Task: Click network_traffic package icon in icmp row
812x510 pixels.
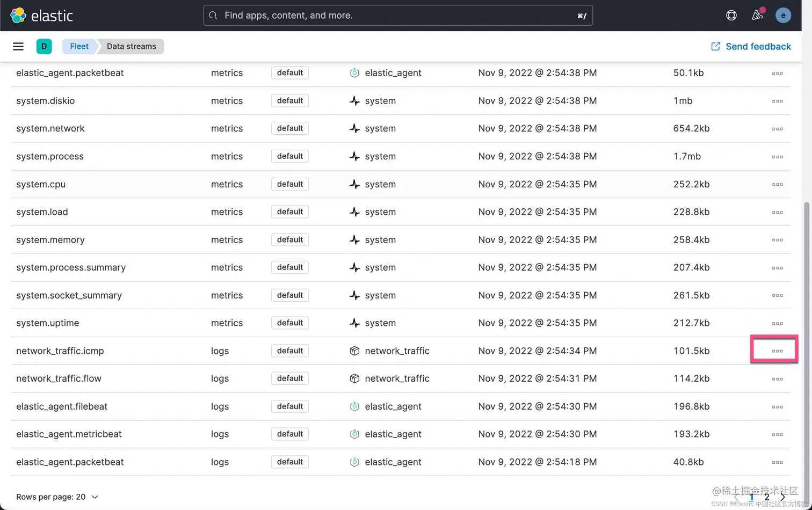Action: [354, 351]
